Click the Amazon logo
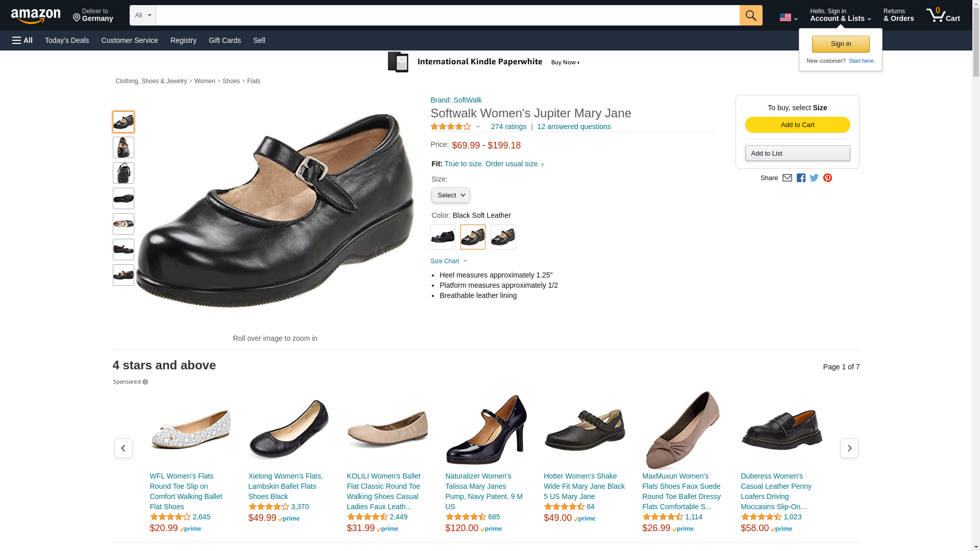 point(36,16)
